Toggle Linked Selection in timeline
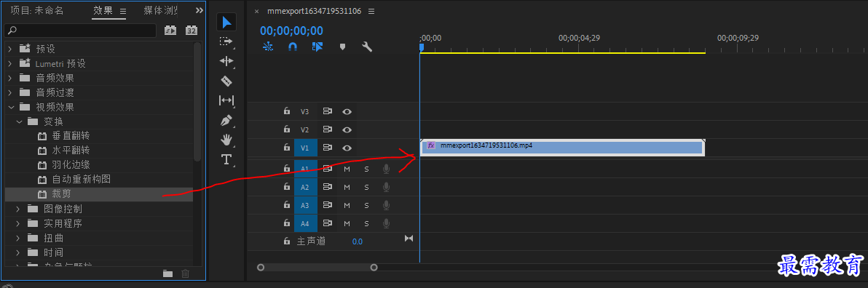This screenshot has width=868, height=288. [317, 47]
